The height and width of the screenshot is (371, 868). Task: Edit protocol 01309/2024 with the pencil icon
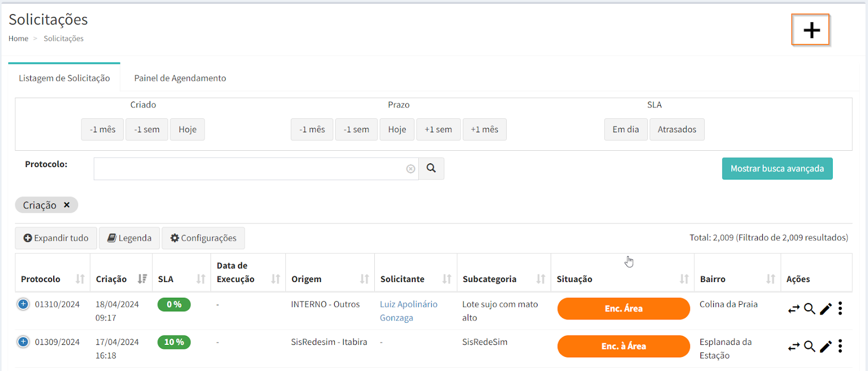pyautogui.click(x=826, y=347)
